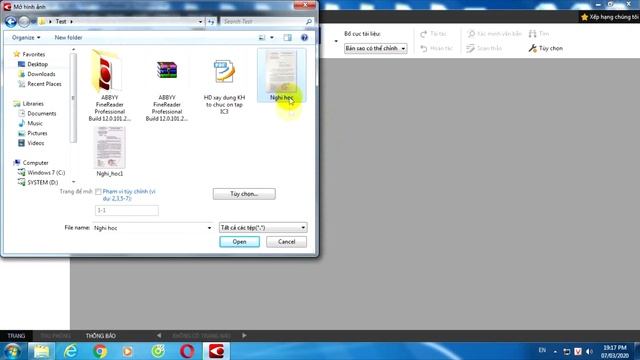This screenshot has height=360, width=640.
Task: Go to Desktop in navigation pane
Action: point(37,64)
